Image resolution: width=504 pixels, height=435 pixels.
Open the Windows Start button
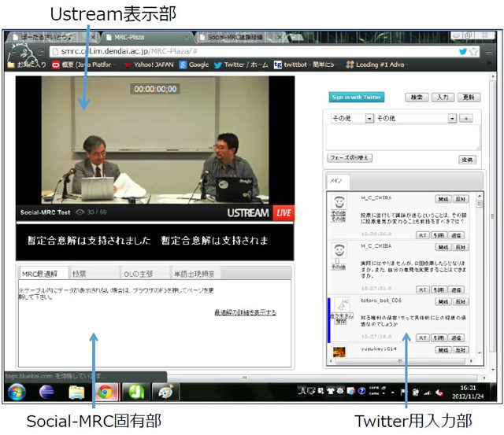[17, 392]
